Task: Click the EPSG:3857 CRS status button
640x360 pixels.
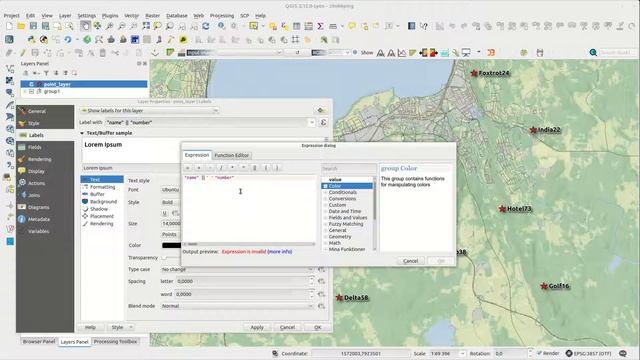Action: (x=588, y=353)
